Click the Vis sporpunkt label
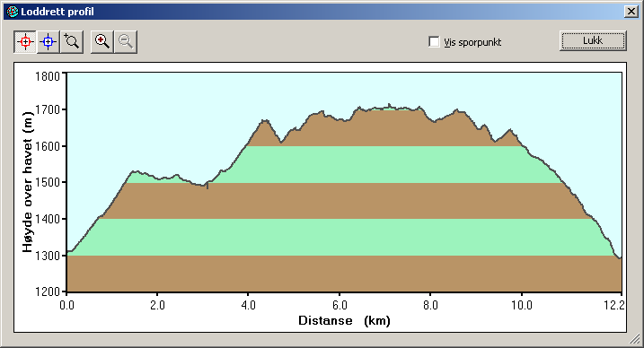This screenshot has width=644, height=348. pyautogui.click(x=472, y=42)
